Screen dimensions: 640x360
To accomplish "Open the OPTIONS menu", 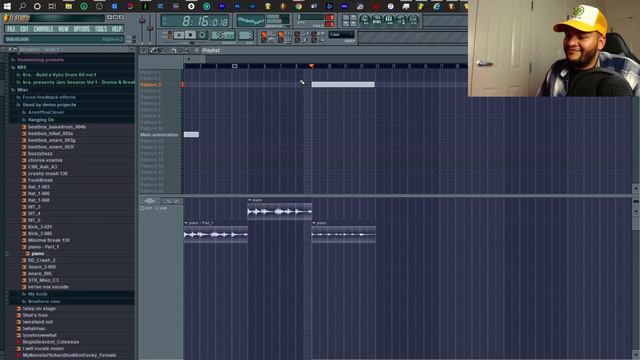I will click(x=82, y=29).
